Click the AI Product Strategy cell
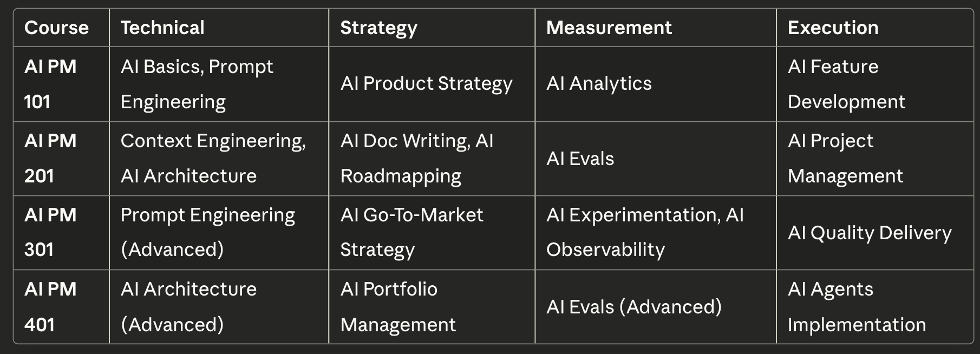The image size is (980, 354). (426, 83)
